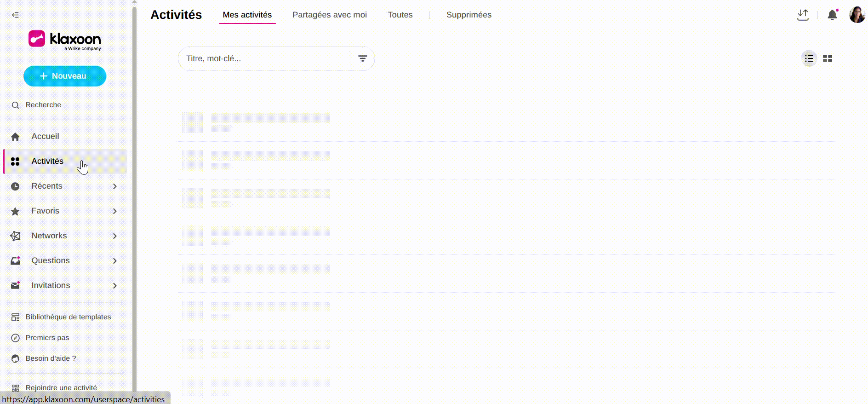
Task: Collapse the sidebar with the arrow icon
Action: pyautogui.click(x=15, y=15)
